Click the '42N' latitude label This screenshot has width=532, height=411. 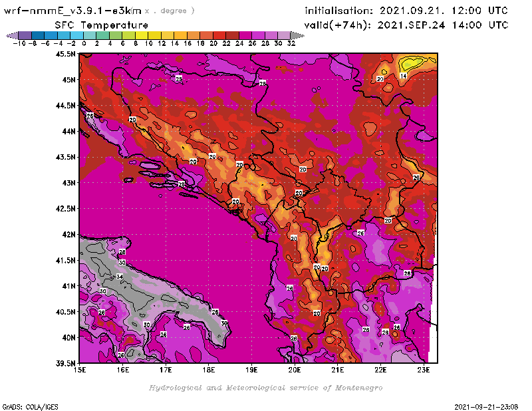pos(69,235)
